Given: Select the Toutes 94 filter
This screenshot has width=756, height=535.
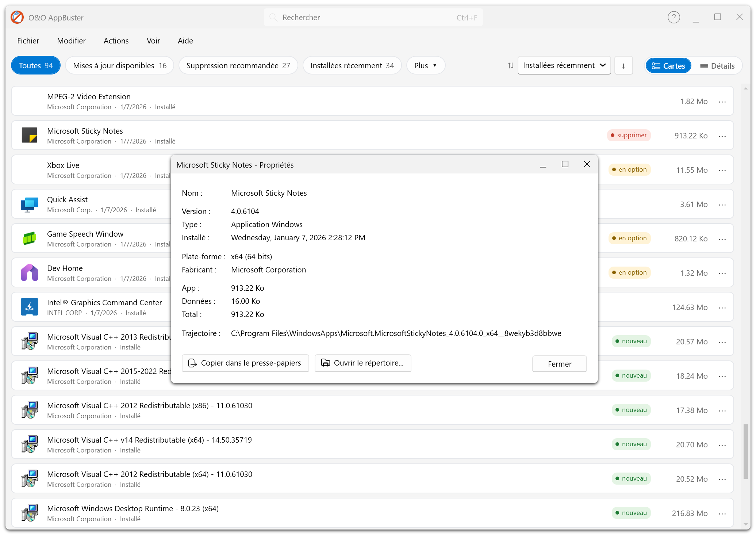Looking at the screenshot, I should [36, 65].
